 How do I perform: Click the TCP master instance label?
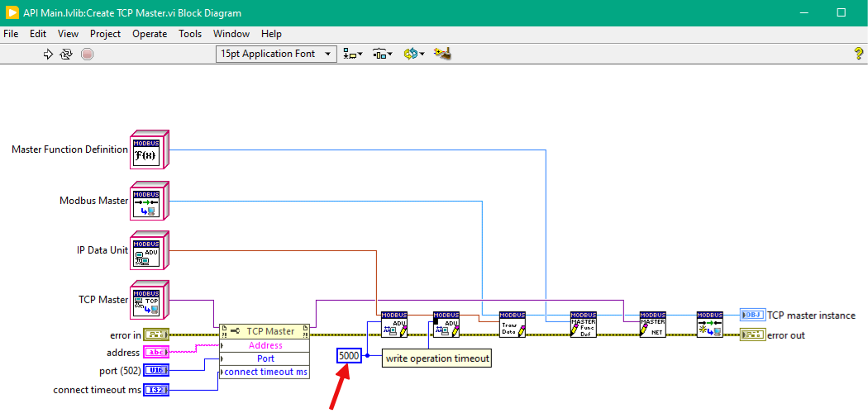(x=811, y=316)
